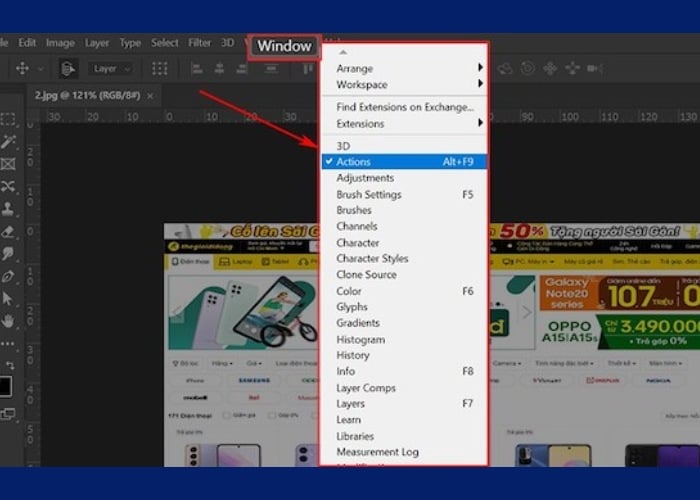
Task: Open the Edit menu
Action: (27, 43)
